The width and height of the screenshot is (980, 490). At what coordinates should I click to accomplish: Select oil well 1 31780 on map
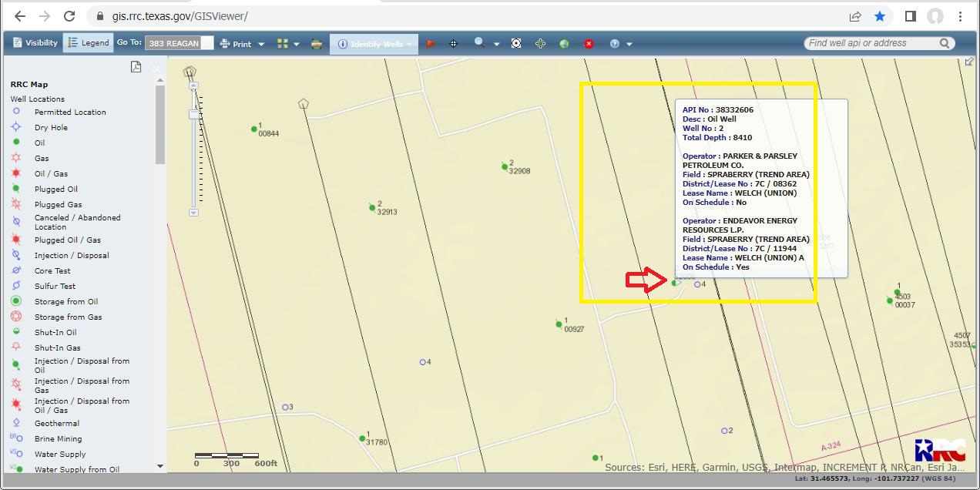click(x=362, y=438)
